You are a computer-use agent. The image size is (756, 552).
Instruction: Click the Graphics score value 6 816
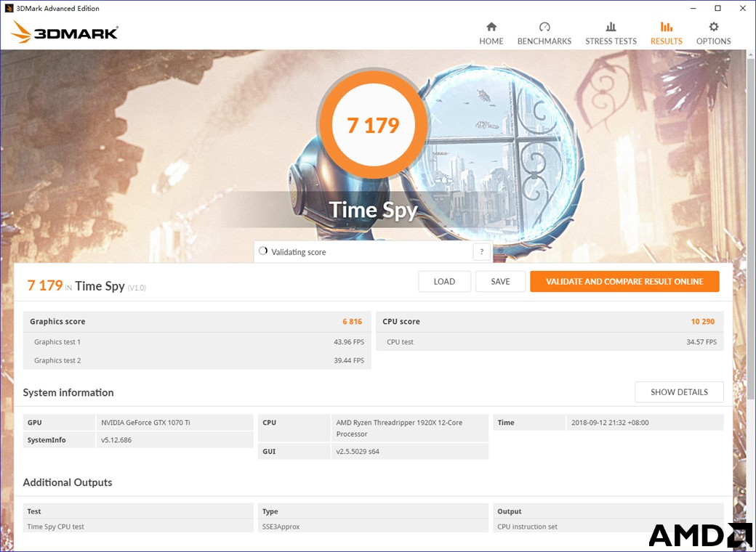pyautogui.click(x=353, y=321)
